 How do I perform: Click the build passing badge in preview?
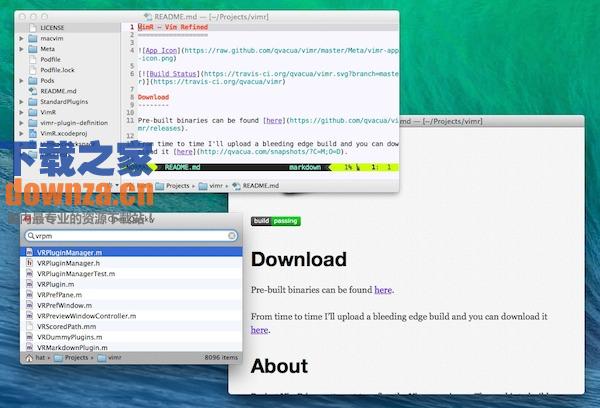point(276,221)
